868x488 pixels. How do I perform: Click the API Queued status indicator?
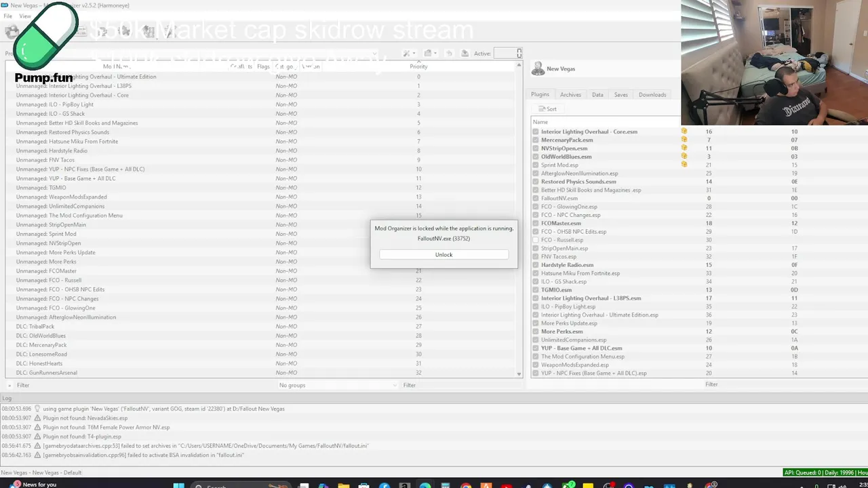825,472
